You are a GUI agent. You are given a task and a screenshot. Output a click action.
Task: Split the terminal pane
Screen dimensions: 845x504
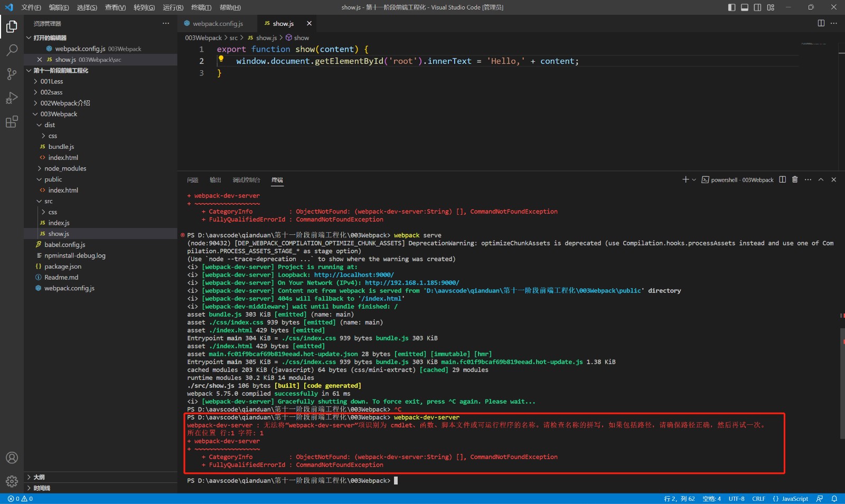[783, 179]
